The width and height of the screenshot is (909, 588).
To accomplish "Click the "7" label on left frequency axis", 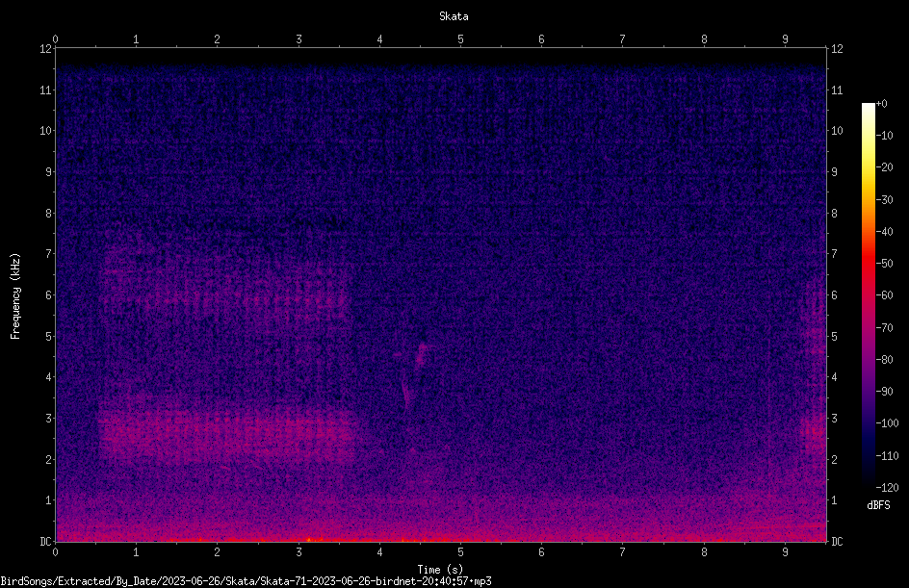I will click(x=49, y=254).
